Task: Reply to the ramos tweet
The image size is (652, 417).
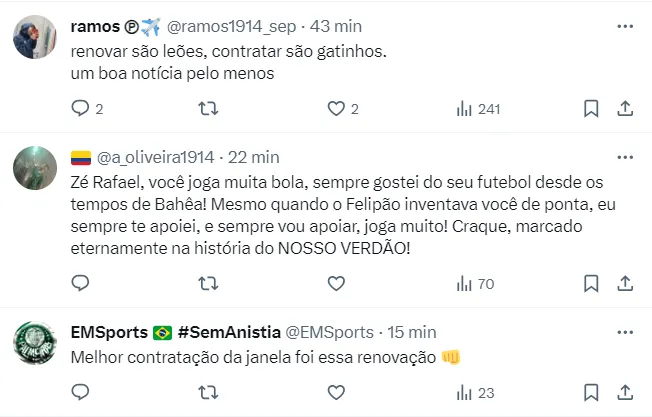Action: pyautogui.click(x=82, y=108)
